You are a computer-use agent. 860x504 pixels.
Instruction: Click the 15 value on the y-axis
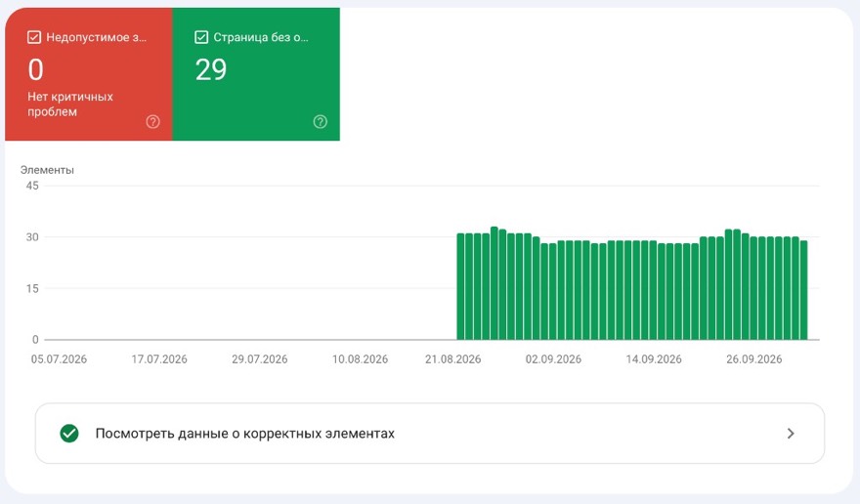coord(32,288)
